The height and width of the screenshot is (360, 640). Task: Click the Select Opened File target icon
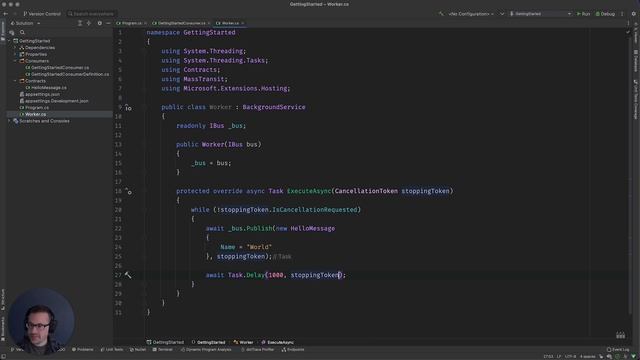(x=89, y=23)
